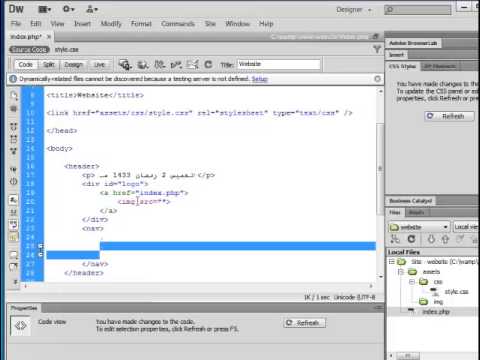Open the website site dropdown in Files panel
This screenshot has width=480, height=360.
419,227
